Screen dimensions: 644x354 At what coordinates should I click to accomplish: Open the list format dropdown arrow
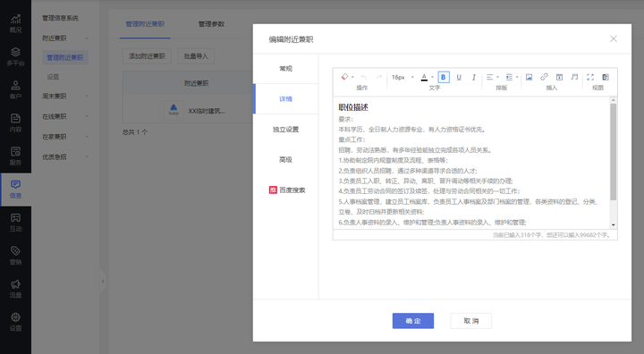click(x=517, y=77)
